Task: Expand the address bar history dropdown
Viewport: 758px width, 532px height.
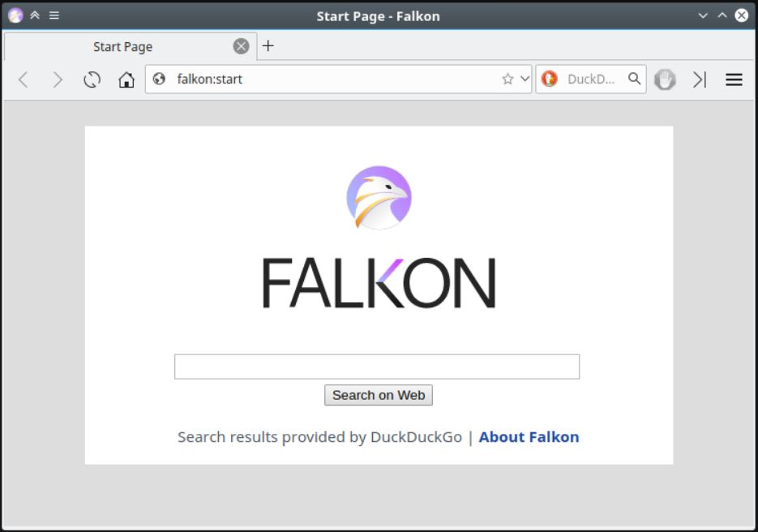Action: tap(525, 79)
